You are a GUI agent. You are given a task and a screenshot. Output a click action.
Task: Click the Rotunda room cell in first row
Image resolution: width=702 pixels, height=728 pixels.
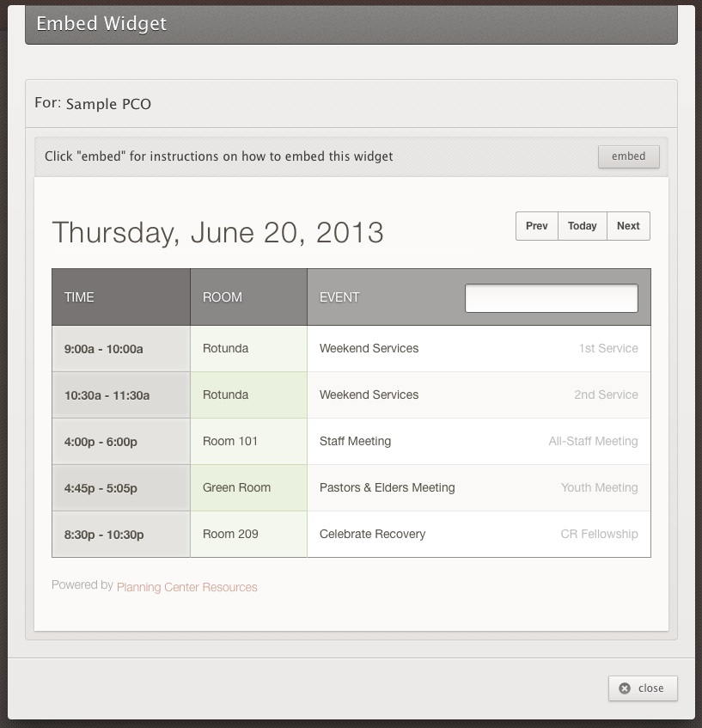click(225, 349)
